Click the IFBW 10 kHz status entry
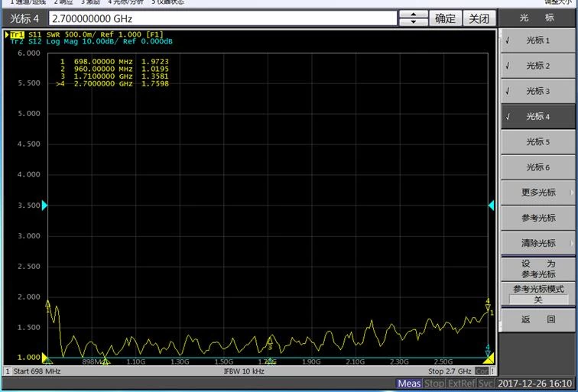 [x=244, y=371]
